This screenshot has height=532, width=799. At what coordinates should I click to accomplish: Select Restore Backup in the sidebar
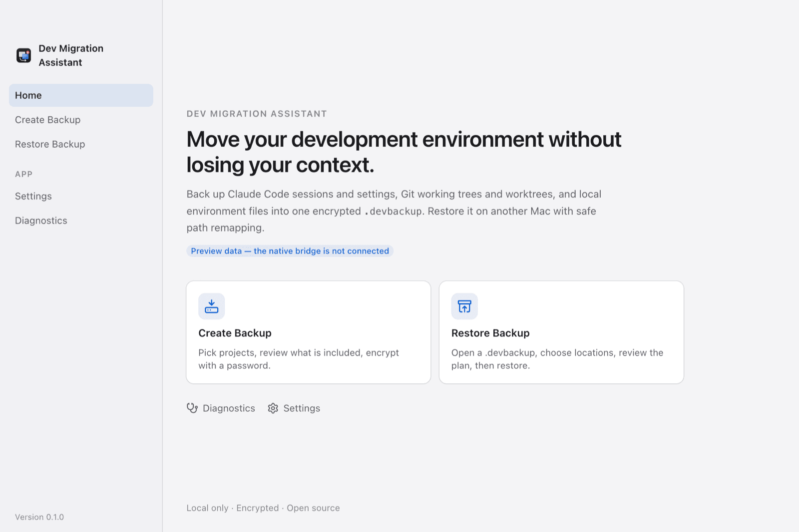81,144
